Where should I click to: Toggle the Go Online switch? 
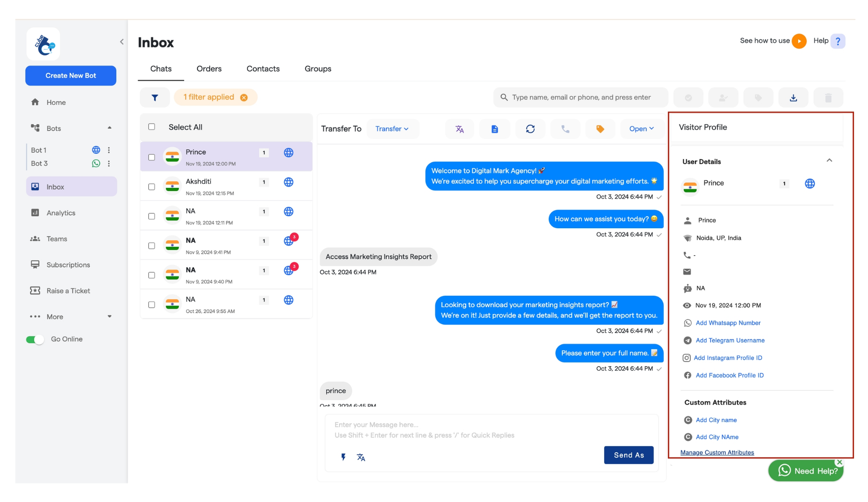(35, 339)
